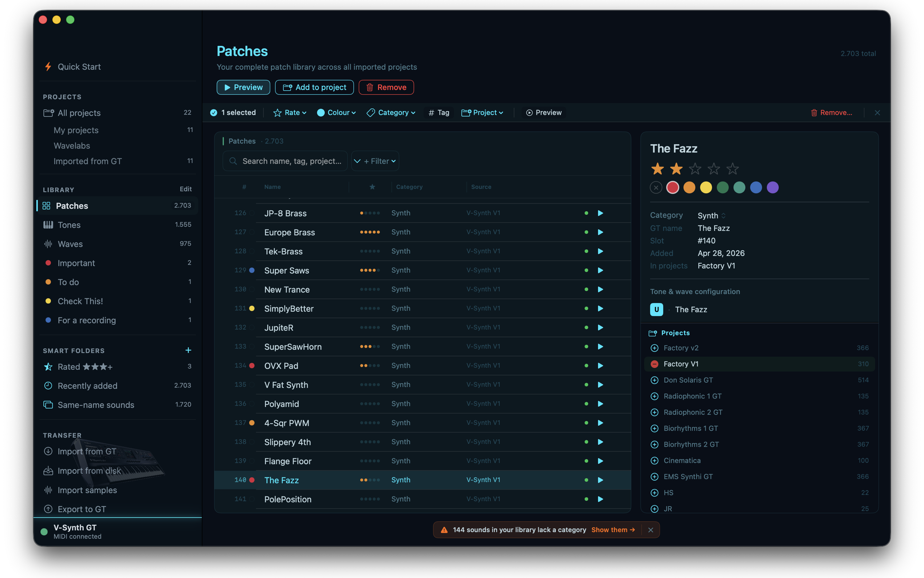The width and height of the screenshot is (924, 578).
Task: Click the blue Preview button
Action: click(x=243, y=87)
